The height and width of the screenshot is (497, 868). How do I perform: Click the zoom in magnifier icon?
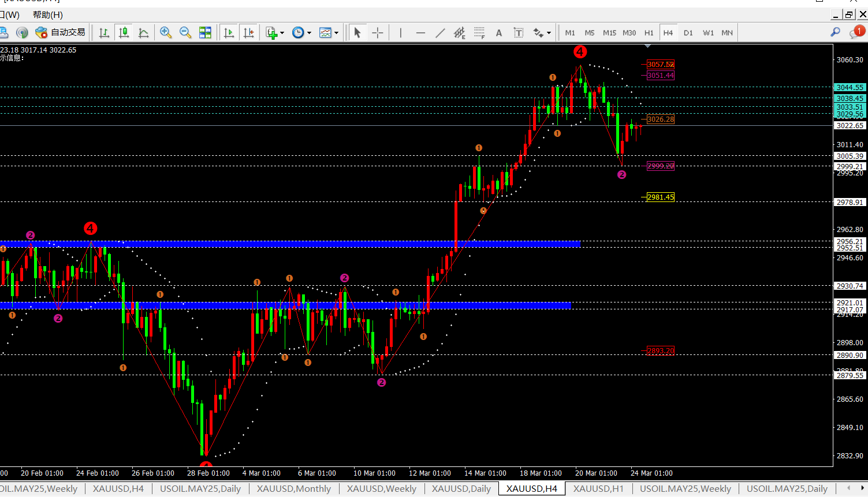[166, 33]
